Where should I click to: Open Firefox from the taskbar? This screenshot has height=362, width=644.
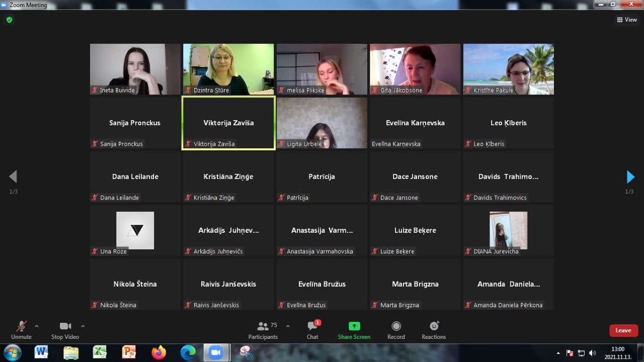coord(158,352)
